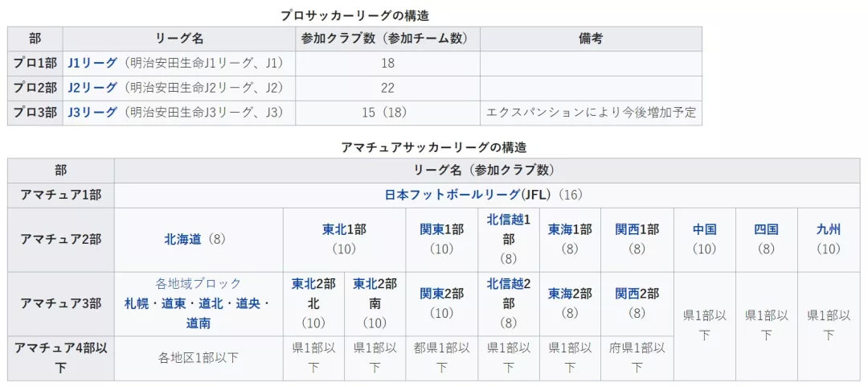Follow the J3リーグ link

pyautogui.click(x=93, y=113)
